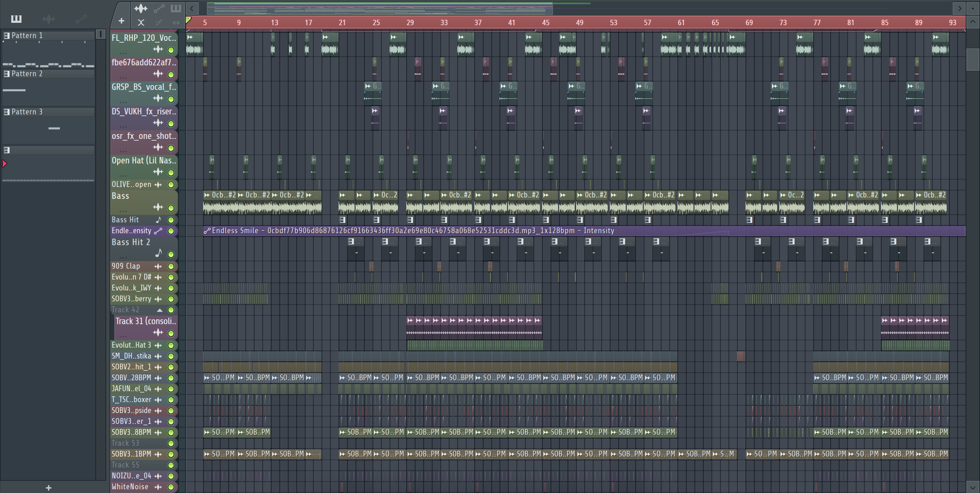Click the curve fade icon in playlist header

159,22
